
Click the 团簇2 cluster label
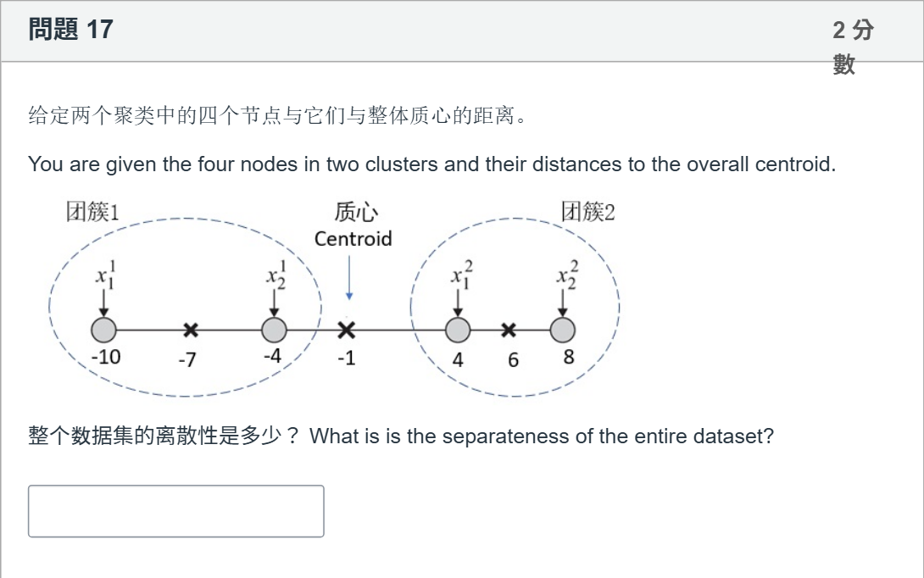pyautogui.click(x=588, y=212)
